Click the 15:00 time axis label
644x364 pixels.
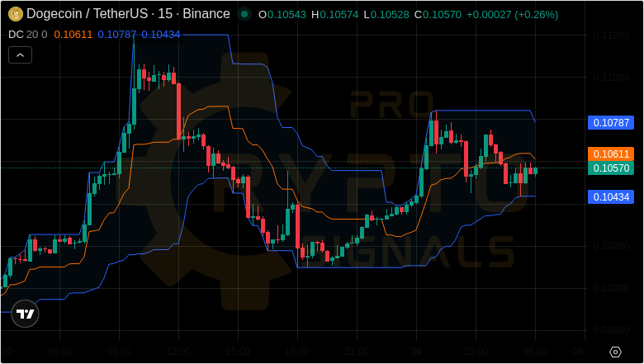[238, 352]
